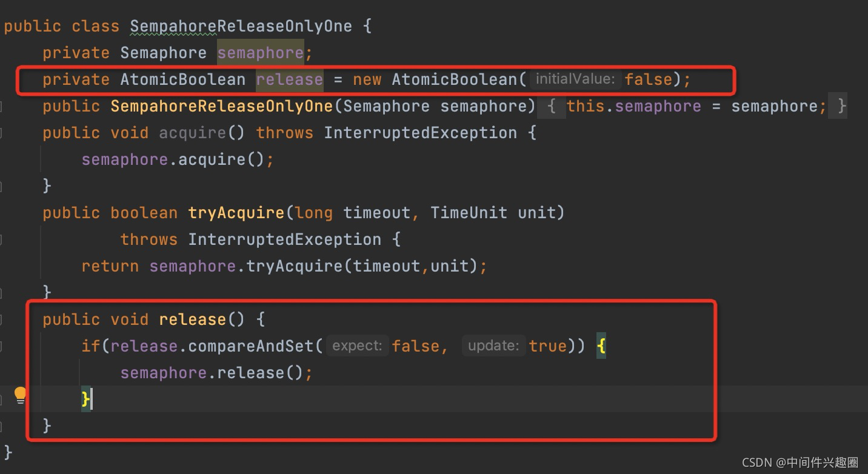
Task: Collapse the acquire method using gutter fold marker
Action: (x=2, y=133)
